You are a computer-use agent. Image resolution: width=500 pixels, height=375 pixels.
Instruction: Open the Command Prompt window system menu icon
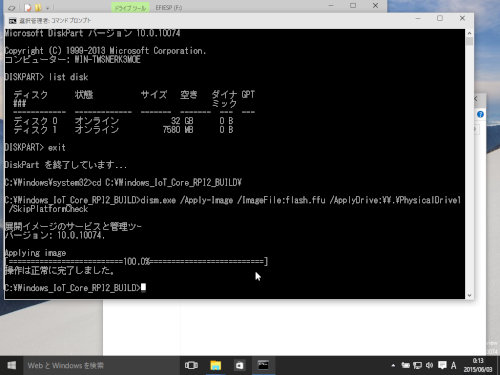coord(13,21)
